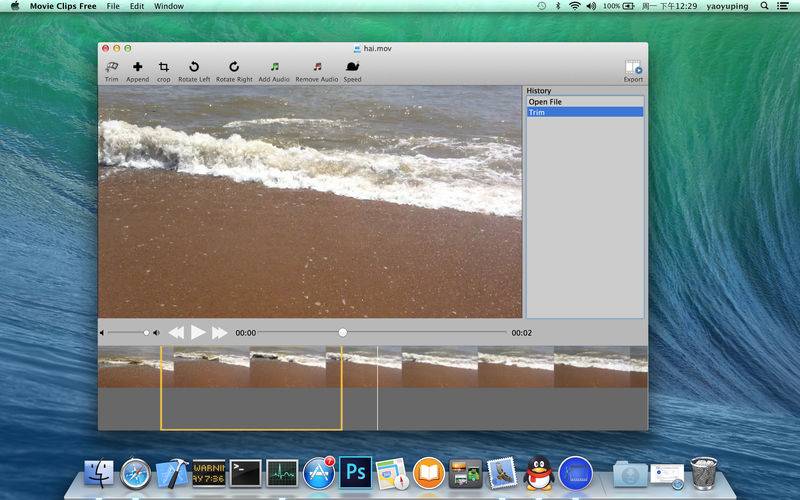Rotate the video right

234,71
